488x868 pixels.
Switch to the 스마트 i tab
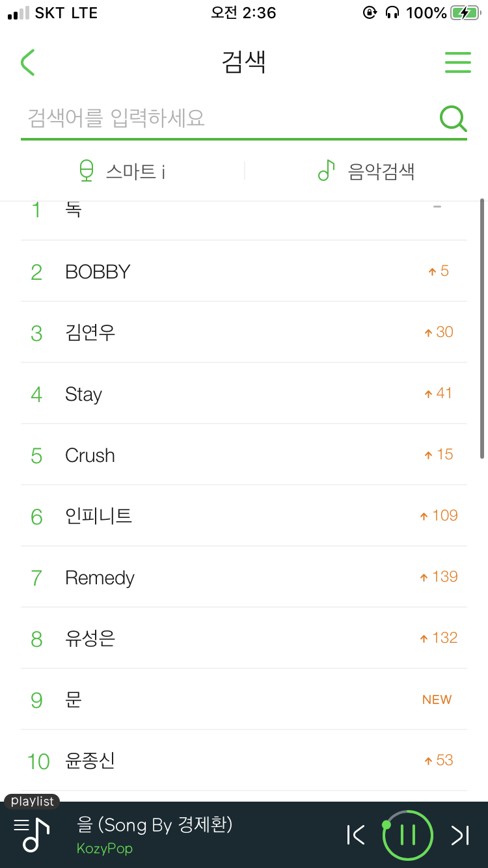coord(135,172)
